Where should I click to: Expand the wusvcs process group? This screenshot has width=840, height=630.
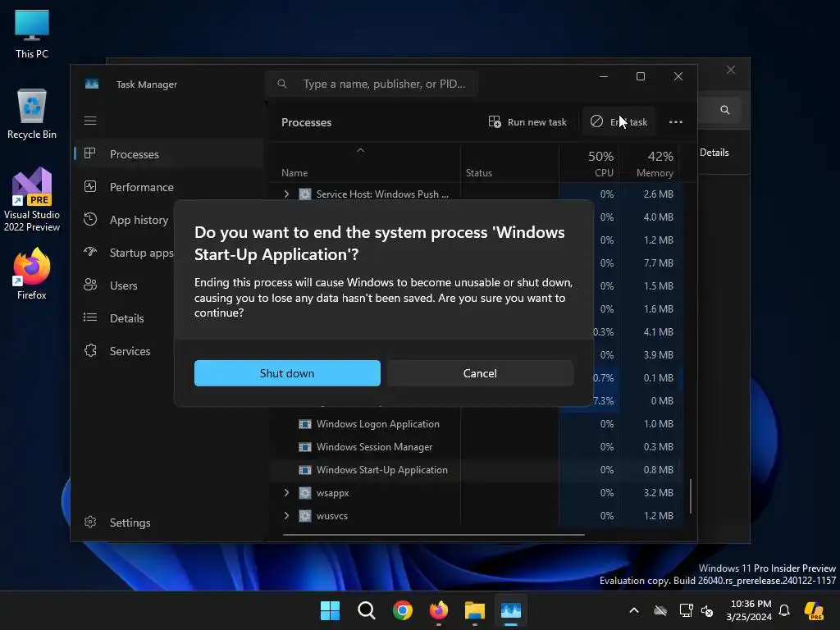(x=286, y=516)
